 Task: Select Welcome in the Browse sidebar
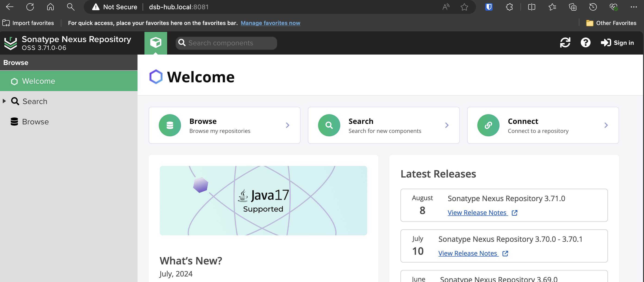tap(38, 81)
